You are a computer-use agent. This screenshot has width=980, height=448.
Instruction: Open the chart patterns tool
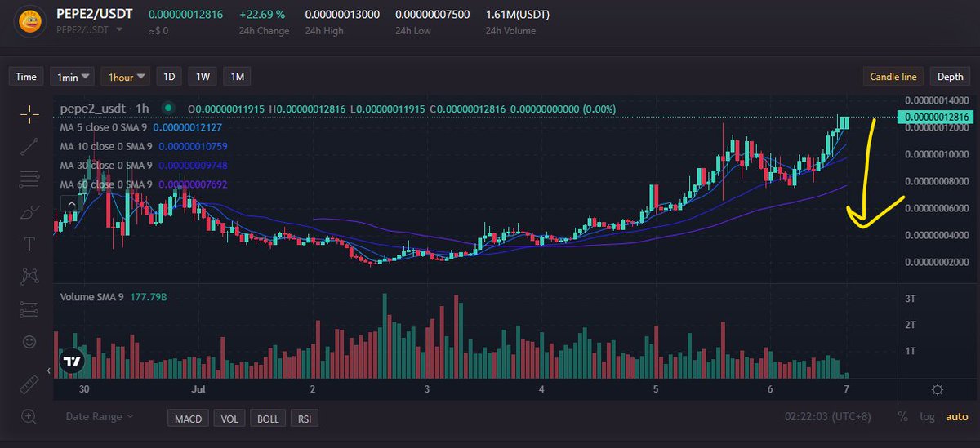click(x=29, y=277)
